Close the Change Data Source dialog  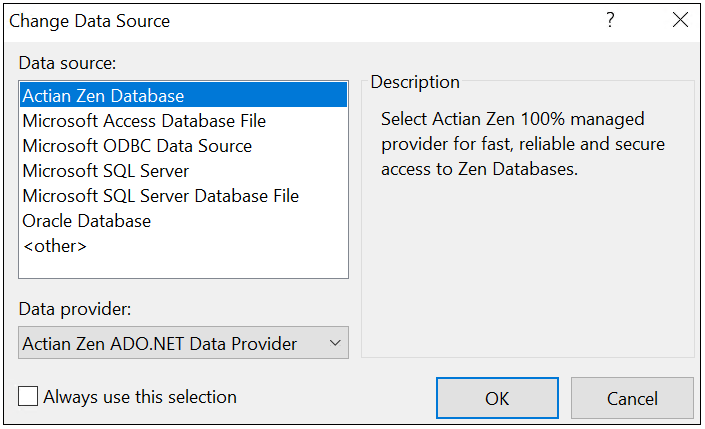pos(680,20)
